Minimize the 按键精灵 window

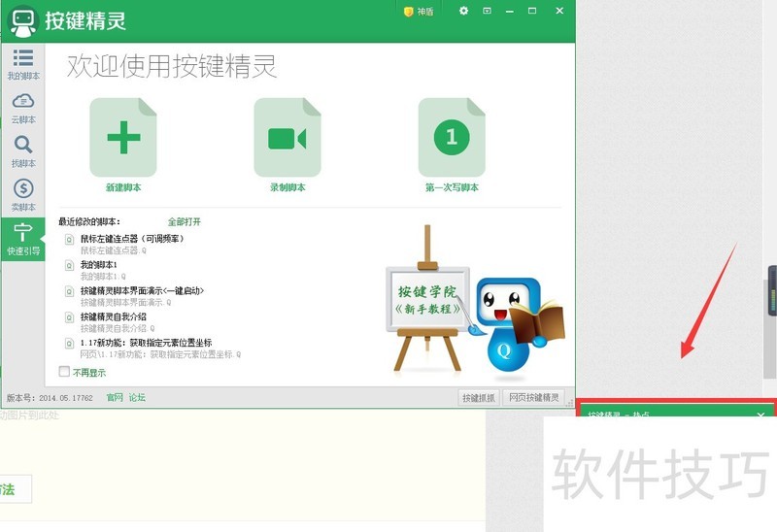pos(509,11)
